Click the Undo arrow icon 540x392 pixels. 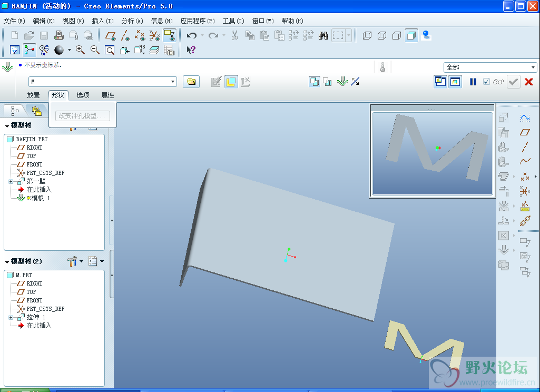pos(191,35)
